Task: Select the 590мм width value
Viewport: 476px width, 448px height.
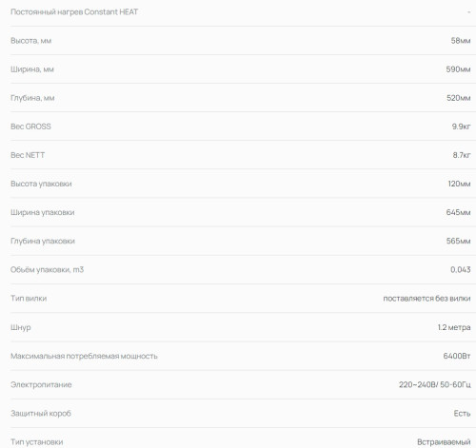Action: pyautogui.click(x=458, y=69)
